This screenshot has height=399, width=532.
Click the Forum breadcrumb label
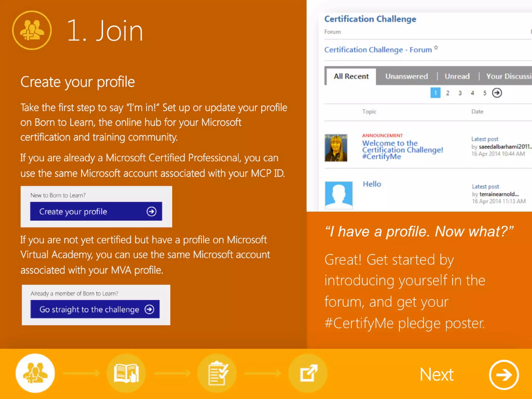(x=332, y=32)
